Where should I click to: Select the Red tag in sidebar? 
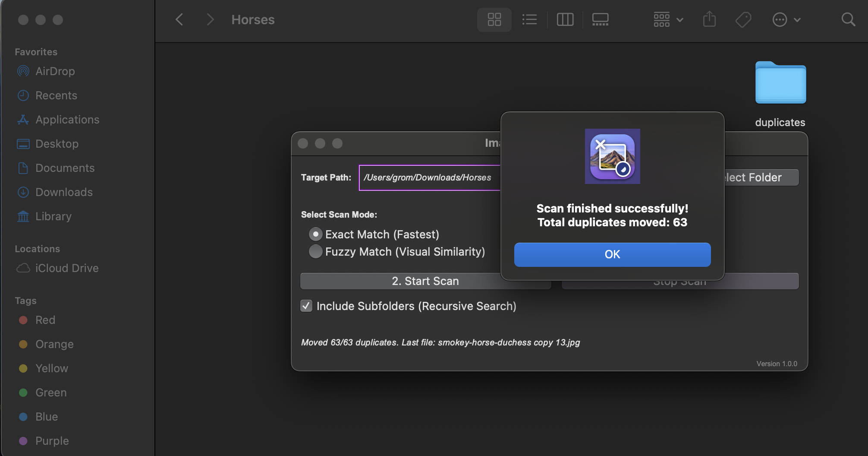point(45,320)
